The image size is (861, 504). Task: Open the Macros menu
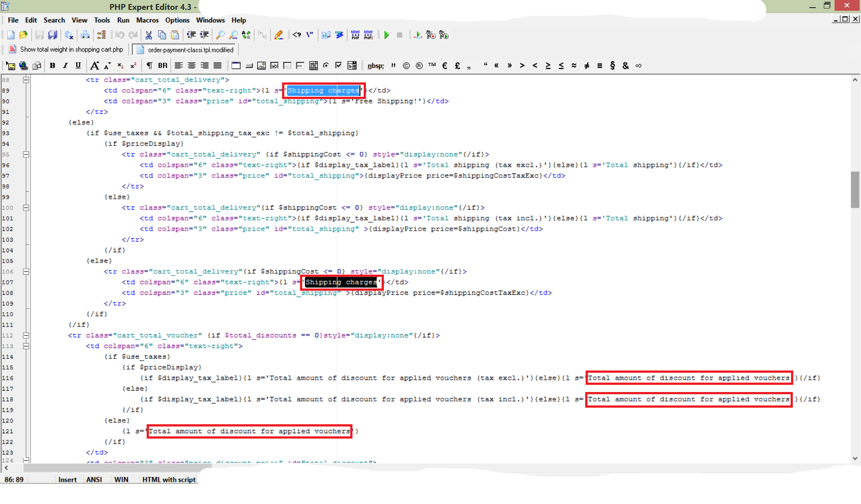coord(147,20)
